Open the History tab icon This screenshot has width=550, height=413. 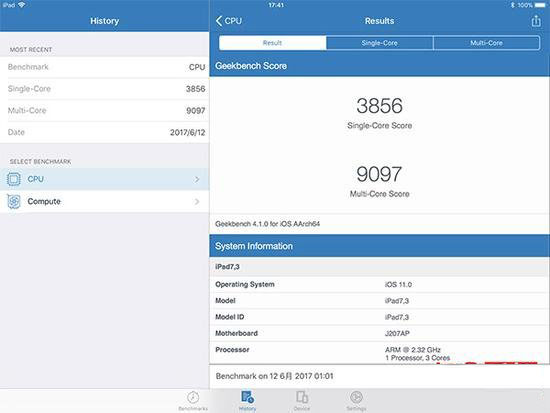pyautogui.click(x=247, y=397)
